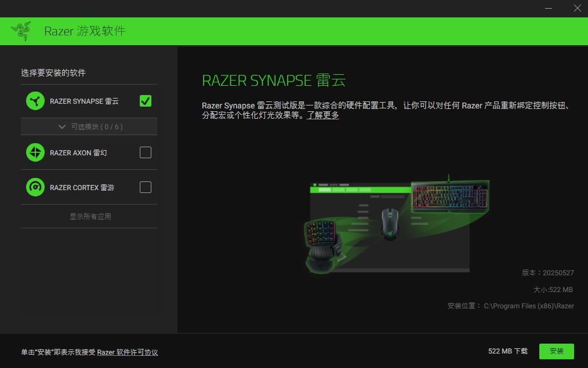Viewport: 588px width, 368px height.
Task: Open the 了解更多 link
Action: (323, 115)
